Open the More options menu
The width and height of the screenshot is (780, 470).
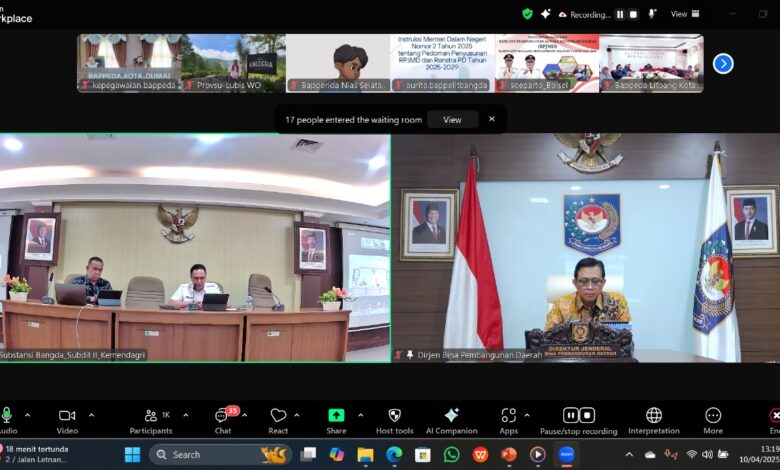tap(713, 416)
